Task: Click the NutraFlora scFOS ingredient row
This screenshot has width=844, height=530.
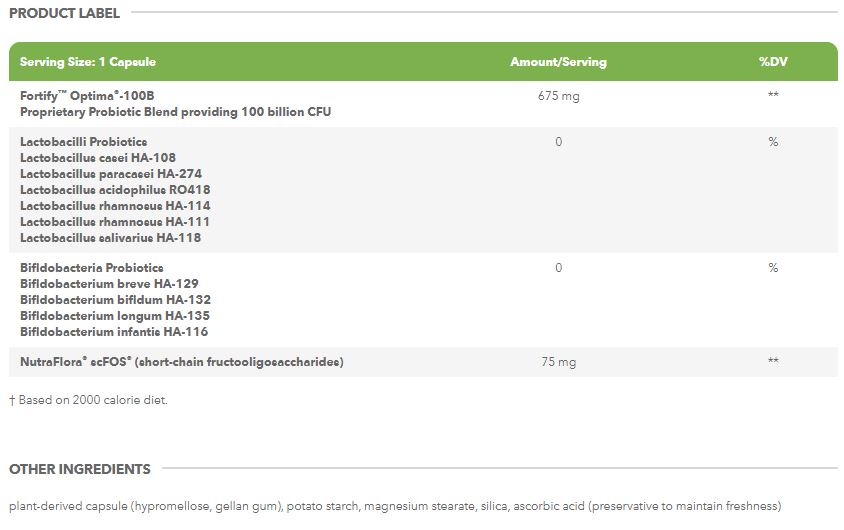Action: [x=181, y=362]
